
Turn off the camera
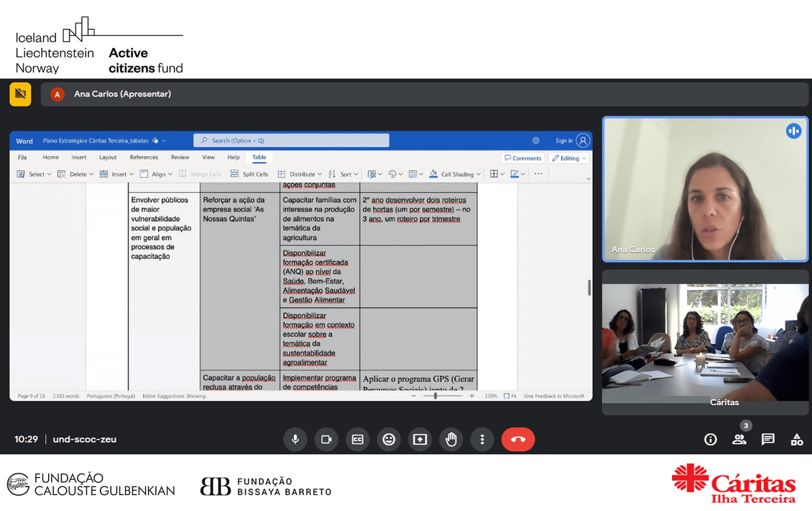click(326, 439)
